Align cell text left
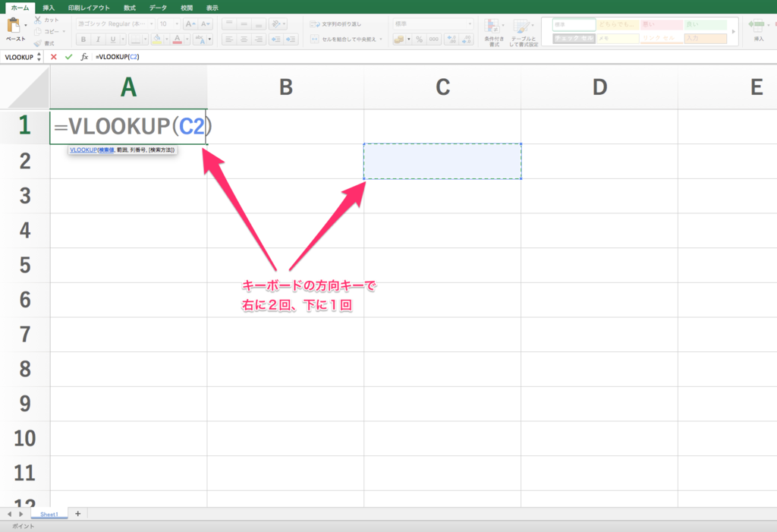 pos(229,39)
